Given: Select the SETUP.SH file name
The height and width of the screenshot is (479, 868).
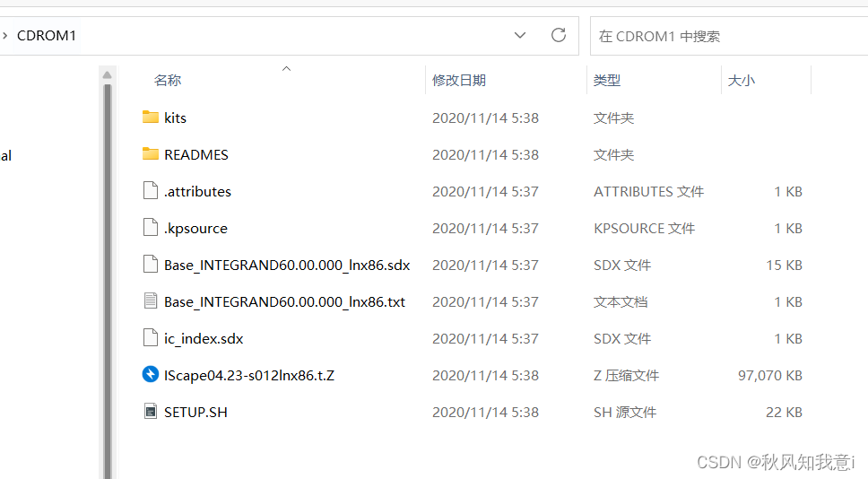Looking at the screenshot, I should click(196, 412).
